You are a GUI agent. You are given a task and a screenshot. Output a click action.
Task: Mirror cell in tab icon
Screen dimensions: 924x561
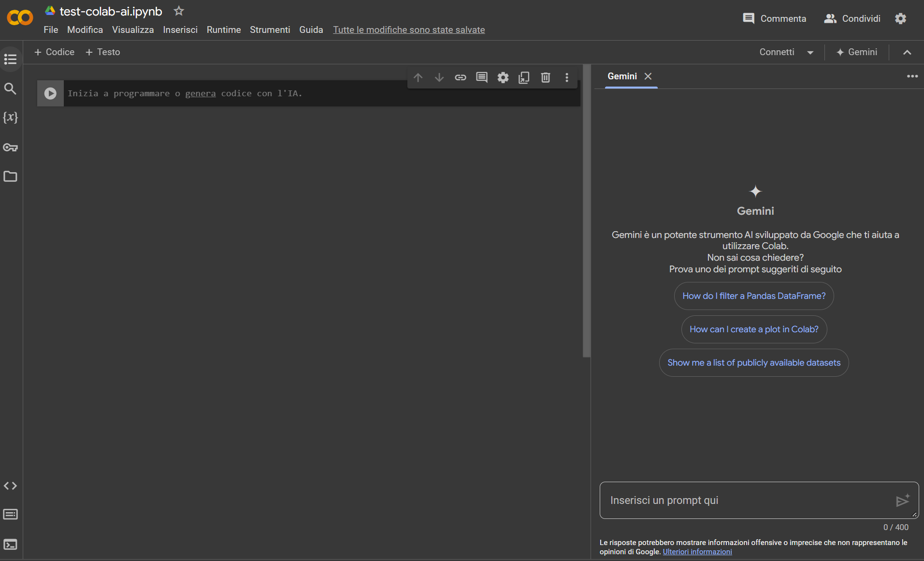[x=524, y=77]
